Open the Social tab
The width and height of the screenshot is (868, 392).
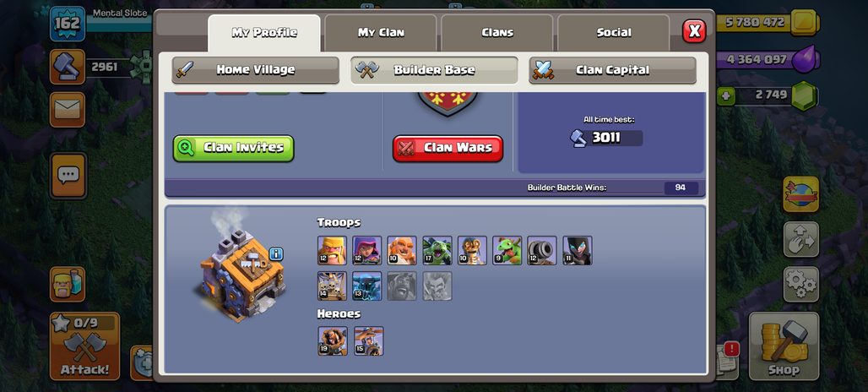[x=613, y=33]
